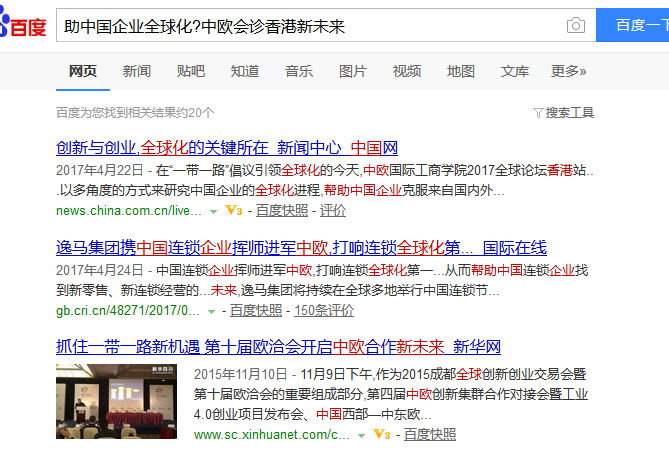This screenshot has width=669, height=452.
Task: Click the Baidu logo
Action: pyautogui.click(x=23, y=22)
